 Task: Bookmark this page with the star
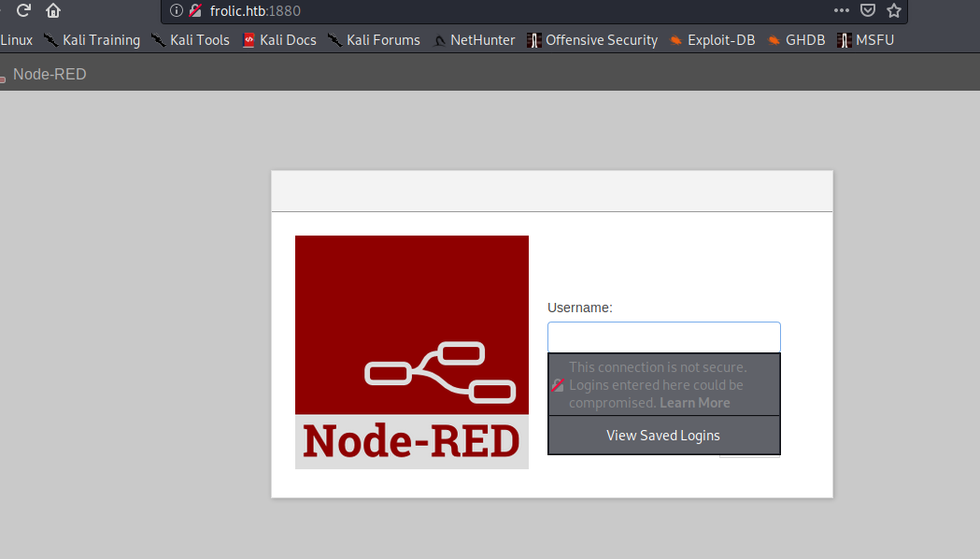tap(894, 10)
